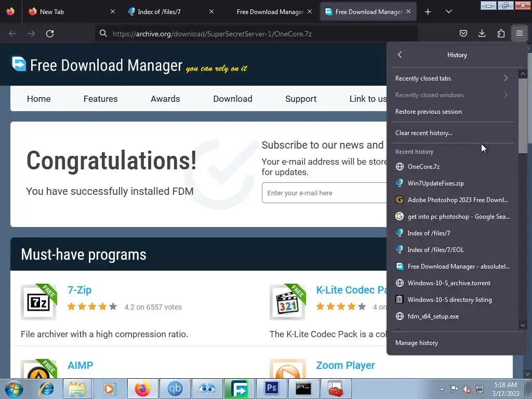Click the Firefox View icon at tab strip start

[10, 11]
